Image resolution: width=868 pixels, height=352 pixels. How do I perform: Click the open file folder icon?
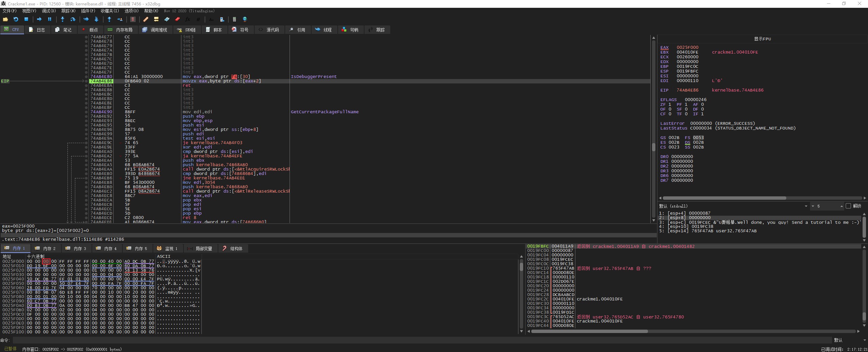5,19
